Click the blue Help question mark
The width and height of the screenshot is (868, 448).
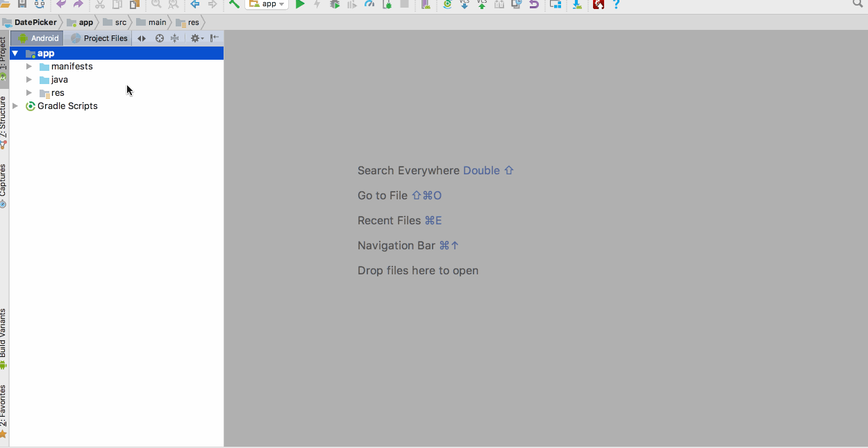click(x=616, y=4)
